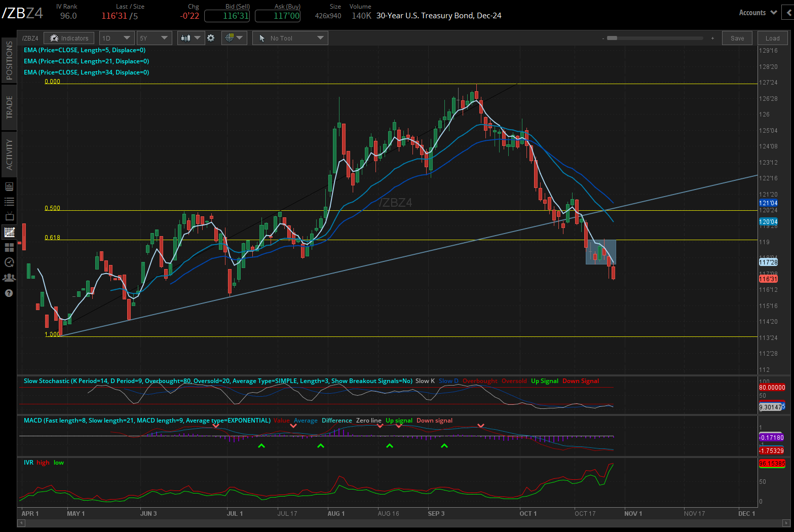Viewport: 794px width, 532px height.
Task: Open the Indicators editor
Action: pos(69,37)
